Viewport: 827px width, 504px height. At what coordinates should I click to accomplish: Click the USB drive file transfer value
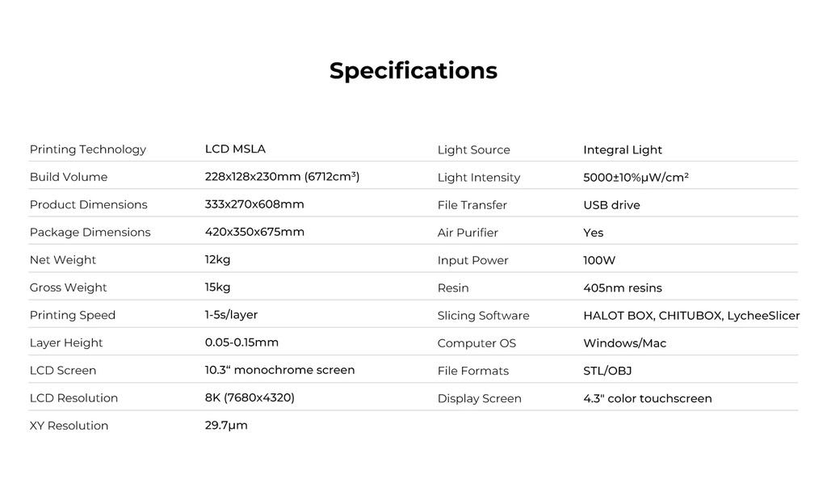pyautogui.click(x=611, y=205)
